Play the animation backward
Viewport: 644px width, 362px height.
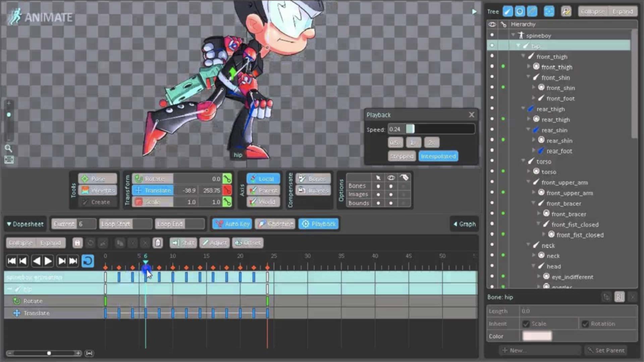click(x=37, y=261)
